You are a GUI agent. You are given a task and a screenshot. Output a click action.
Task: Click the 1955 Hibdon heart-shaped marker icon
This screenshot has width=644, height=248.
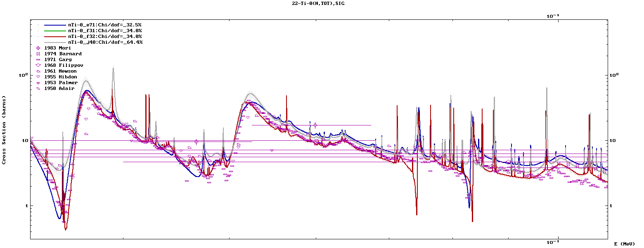38,77
